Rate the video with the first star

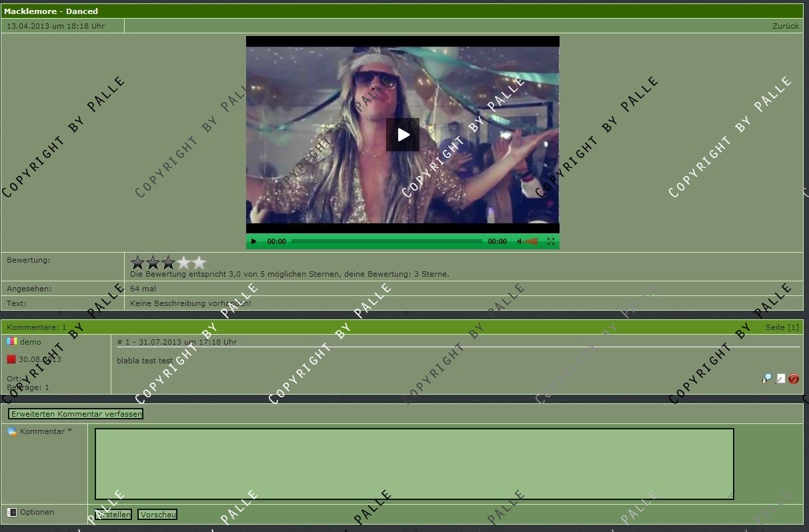(138, 263)
